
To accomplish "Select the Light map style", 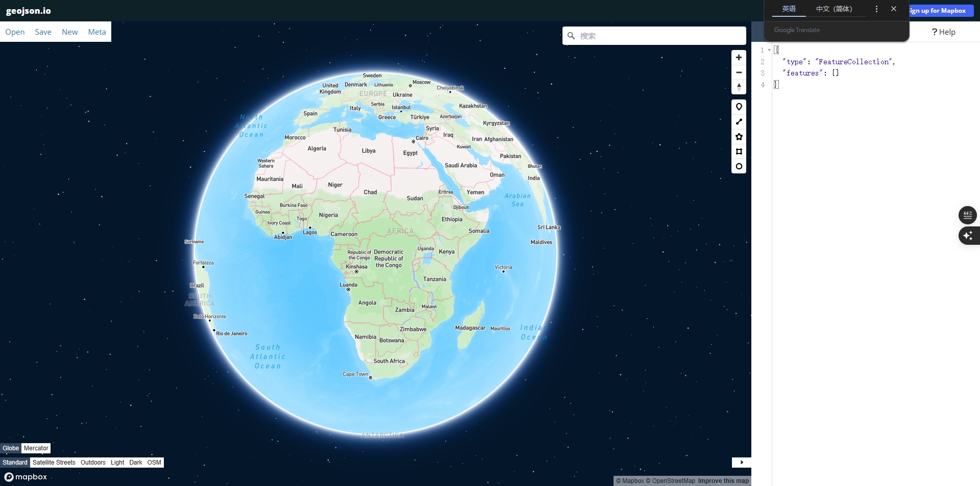I will click(117, 463).
